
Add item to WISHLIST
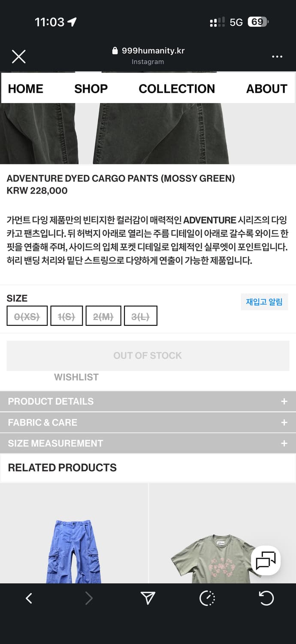(76, 377)
